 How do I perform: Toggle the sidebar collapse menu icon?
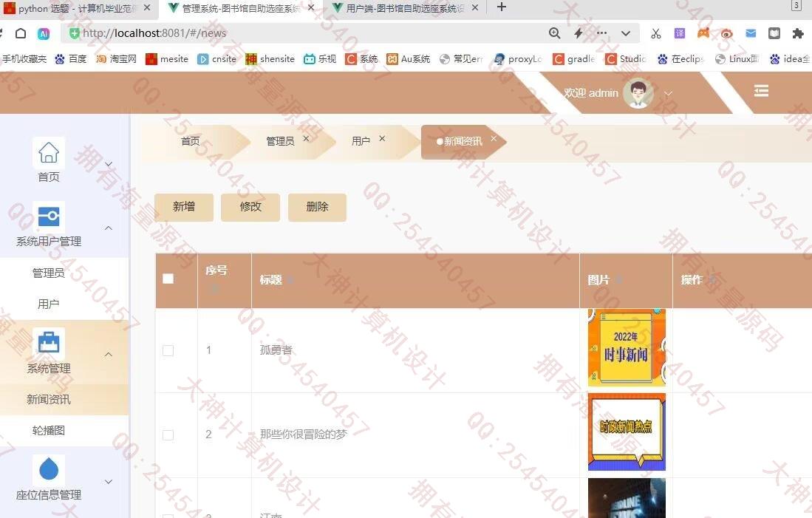click(761, 91)
